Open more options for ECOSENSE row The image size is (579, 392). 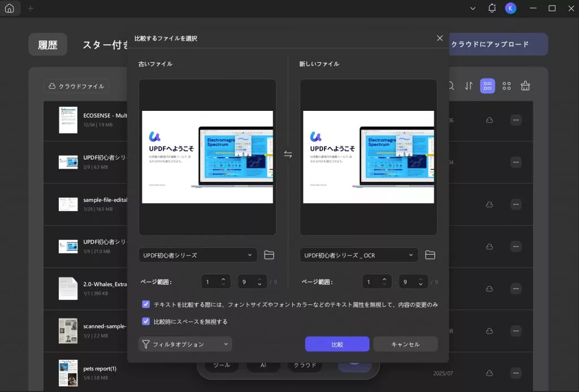coord(516,120)
